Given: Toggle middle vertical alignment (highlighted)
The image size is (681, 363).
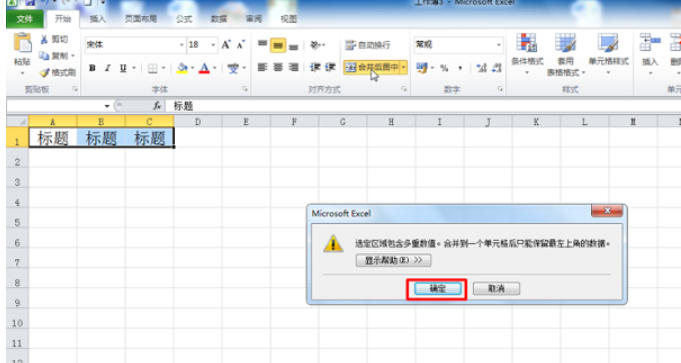Looking at the screenshot, I should click(278, 45).
